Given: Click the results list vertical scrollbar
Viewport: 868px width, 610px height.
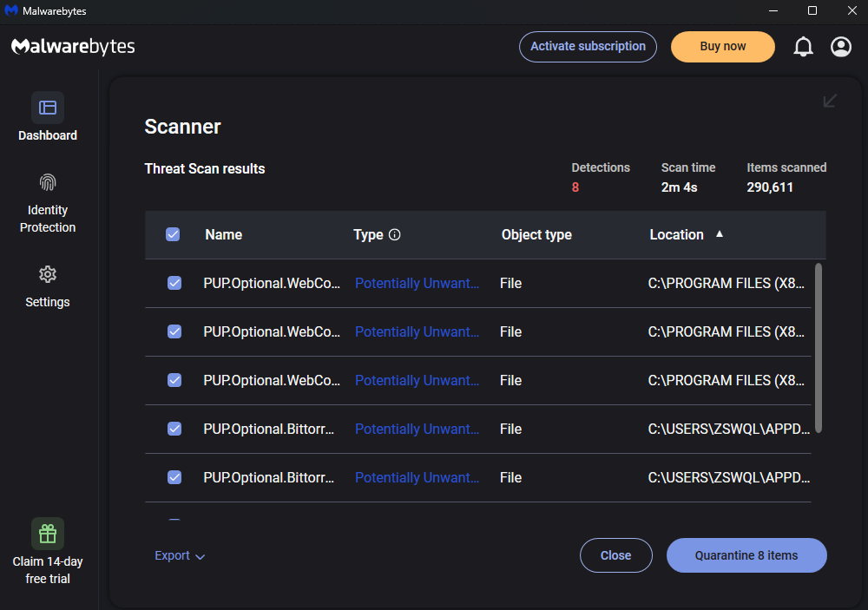Looking at the screenshot, I should pos(819,348).
